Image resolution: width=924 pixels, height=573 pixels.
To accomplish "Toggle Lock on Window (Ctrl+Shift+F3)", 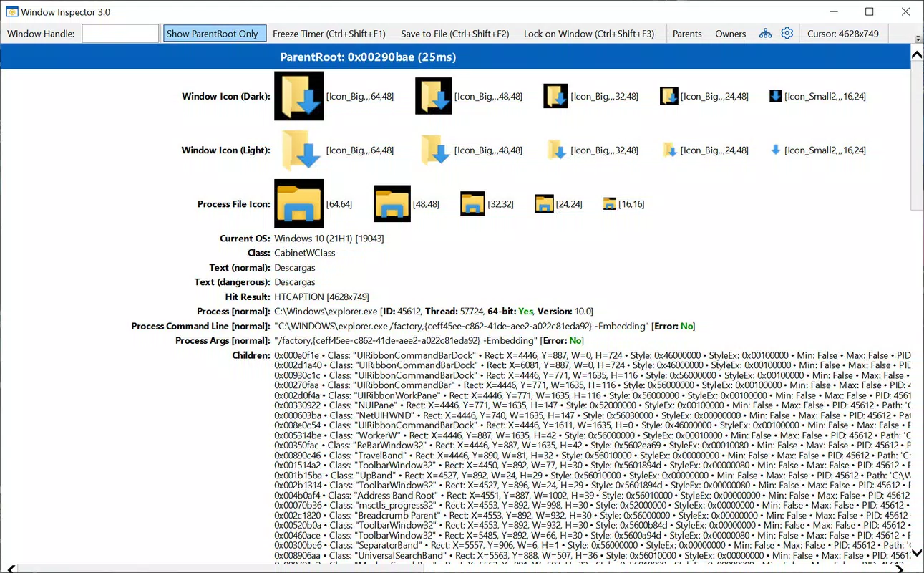I will pyautogui.click(x=589, y=33).
